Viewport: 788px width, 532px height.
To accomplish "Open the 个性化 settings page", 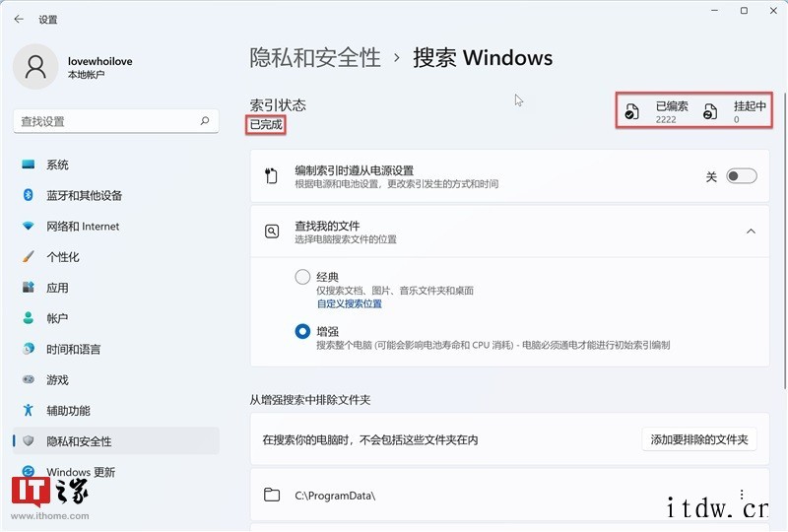I will pos(116,256).
